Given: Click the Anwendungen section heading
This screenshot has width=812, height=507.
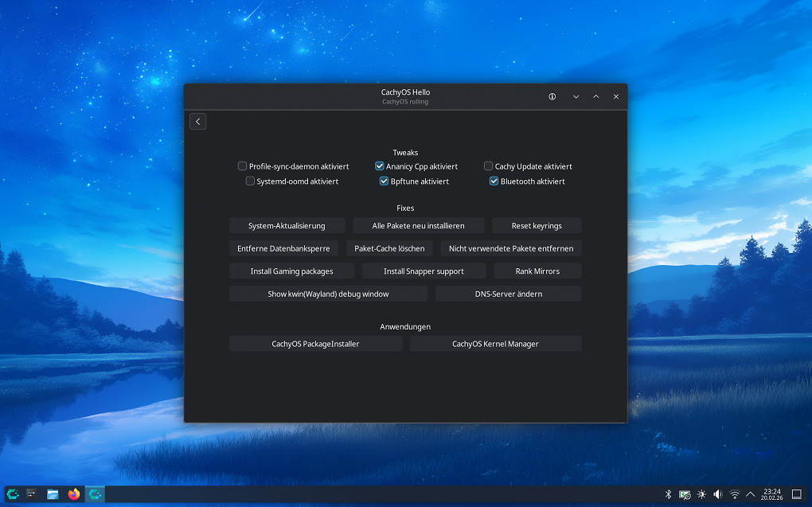Looking at the screenshot, I should [405, 327].
